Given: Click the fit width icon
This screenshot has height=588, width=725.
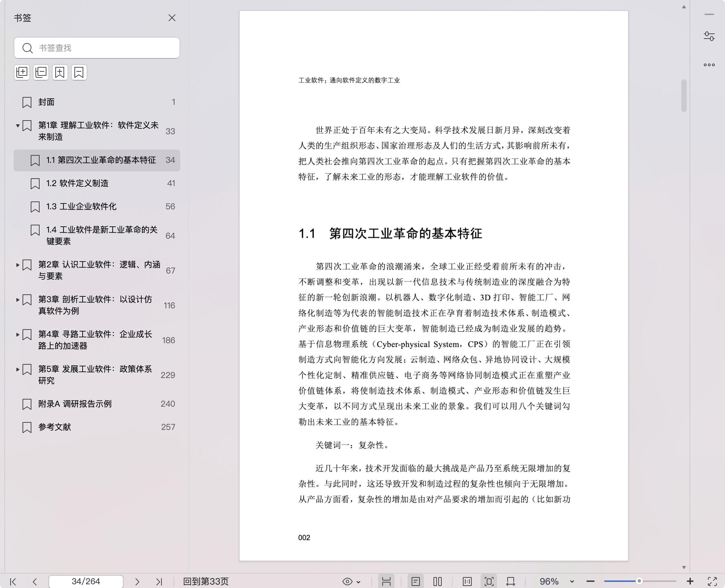Looking at the screenshot, I should [x=511, y=582].
